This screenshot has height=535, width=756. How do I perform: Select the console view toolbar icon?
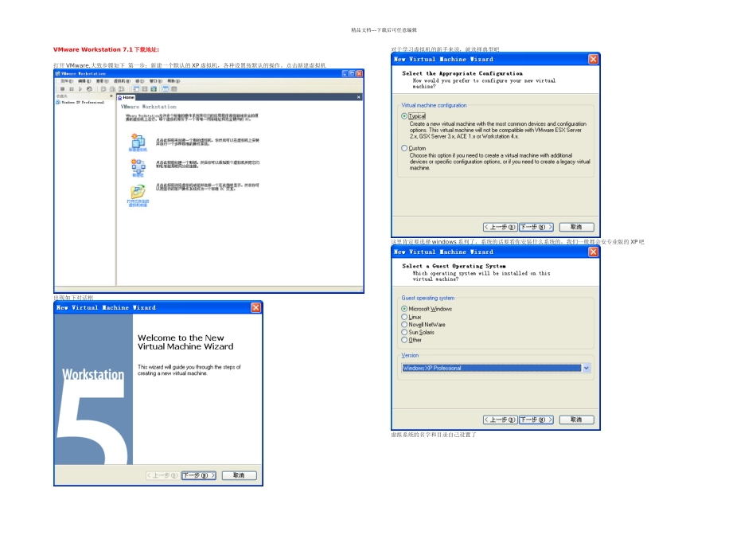pyautogui.click(x=166, y=88)
